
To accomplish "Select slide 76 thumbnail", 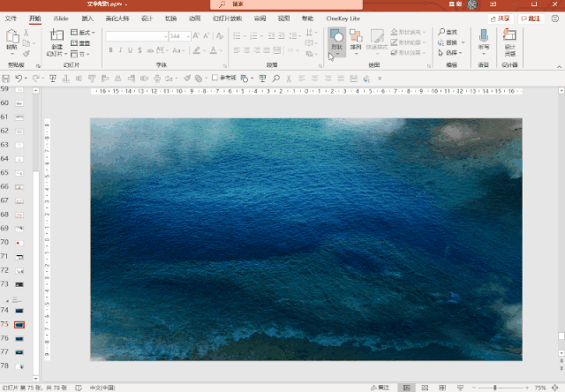I will (x=19, y=339).
